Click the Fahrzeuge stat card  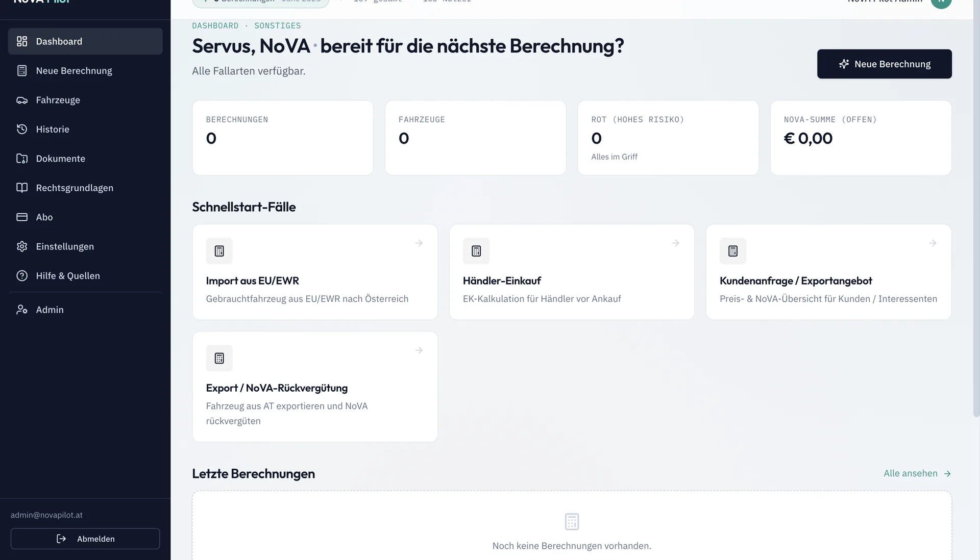tap(475, 138)
